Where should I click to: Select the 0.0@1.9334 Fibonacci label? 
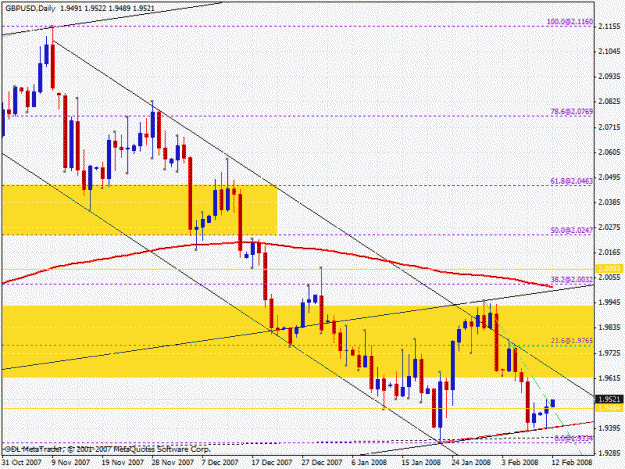[x=574, y=438]
